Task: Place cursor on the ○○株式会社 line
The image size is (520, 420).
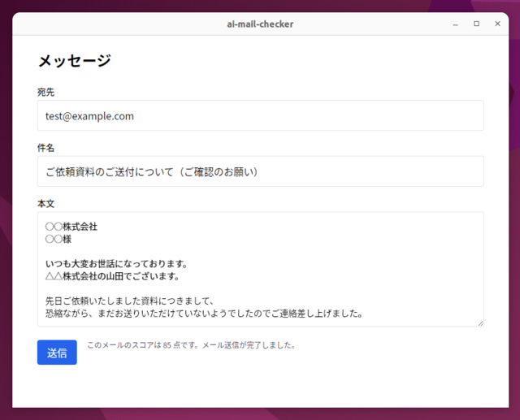Action: coord(71,227)
